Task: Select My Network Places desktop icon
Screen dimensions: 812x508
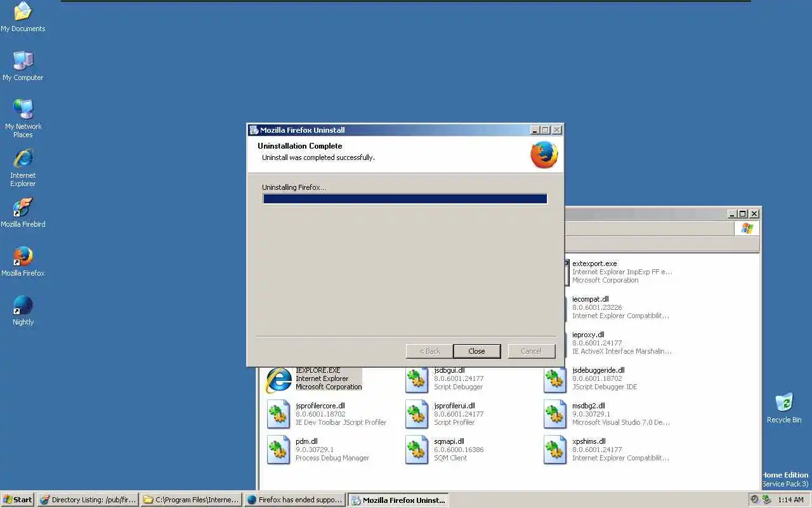Action: 23,119
